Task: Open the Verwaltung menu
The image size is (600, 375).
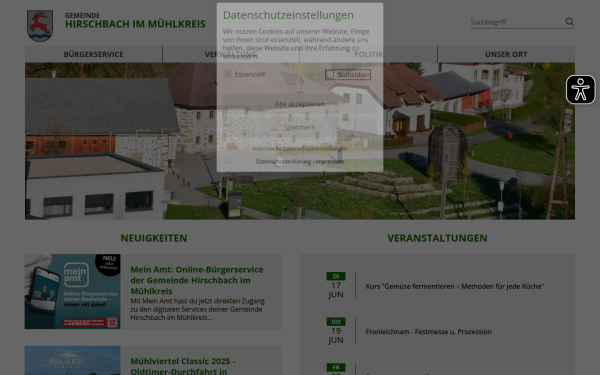Action: (231, 54)
